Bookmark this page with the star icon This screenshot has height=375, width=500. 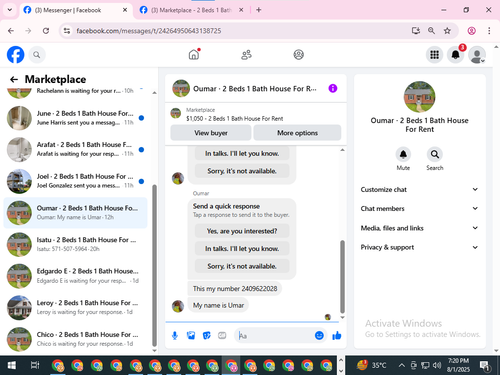447,31
